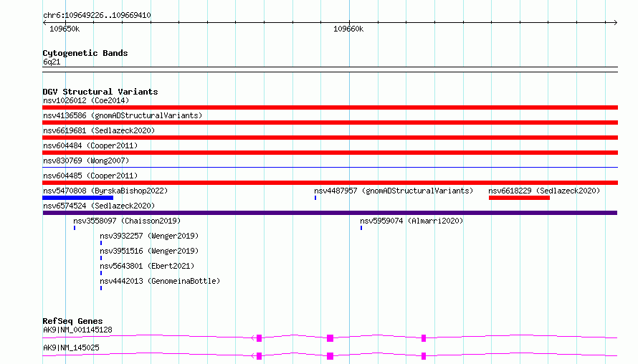Click rightmost exon of AK9 NM_001145128
The width and height of the screenshot is (638, 364).
click(424, 338)
